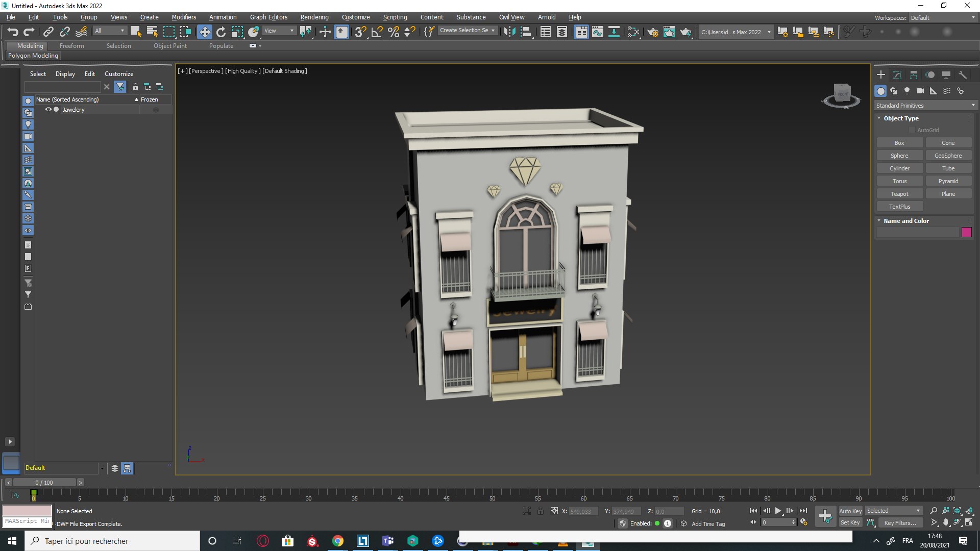Open the All selection filter dropdown

click(x=110, y=31)
